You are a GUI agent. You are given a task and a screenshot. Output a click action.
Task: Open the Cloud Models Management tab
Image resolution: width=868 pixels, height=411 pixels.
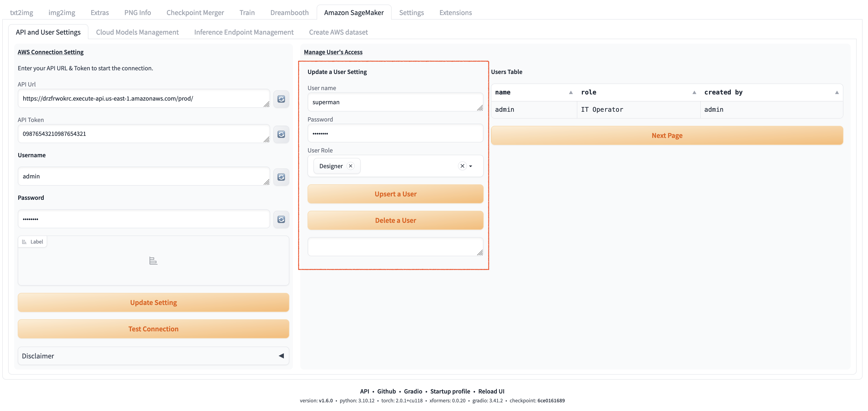tap(137, 32)
